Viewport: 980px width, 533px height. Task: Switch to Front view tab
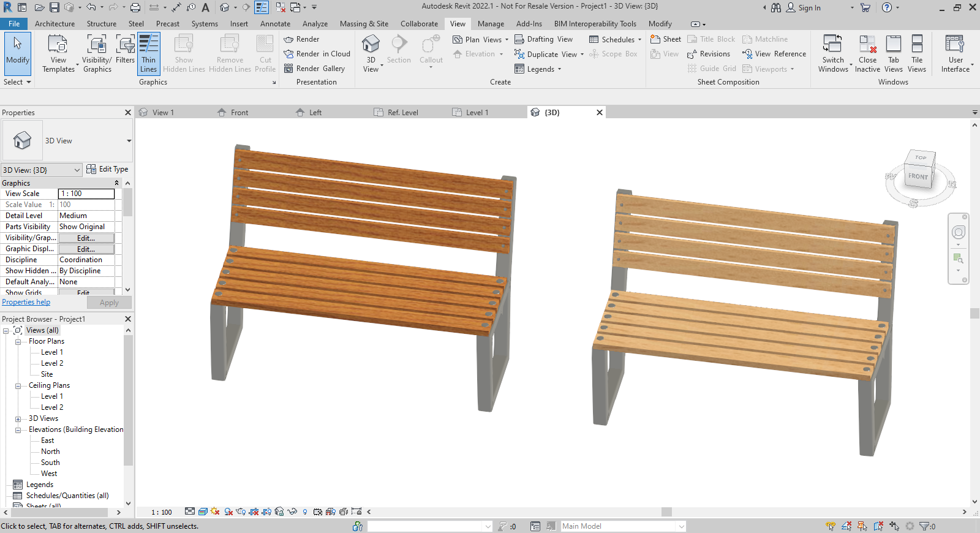(239, 112)
